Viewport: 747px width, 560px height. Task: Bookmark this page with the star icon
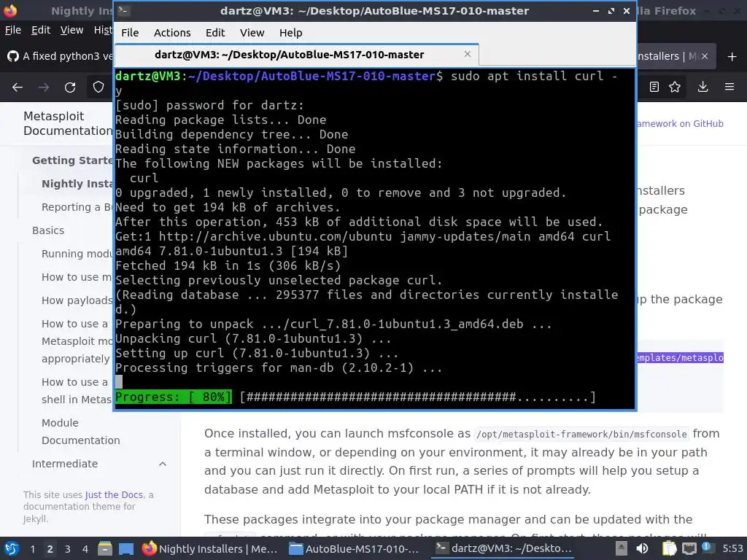point(675,87)
